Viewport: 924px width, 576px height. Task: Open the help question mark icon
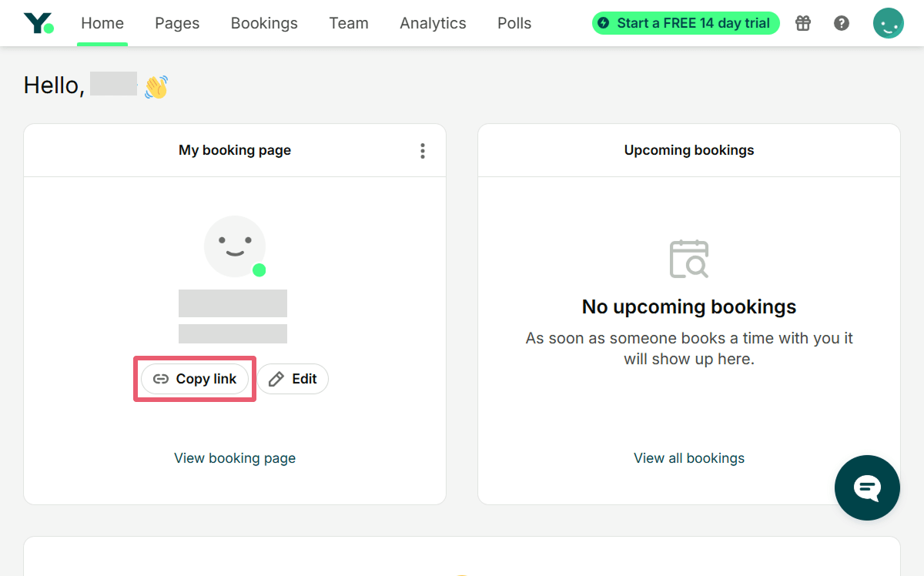(x=842, y=23)
